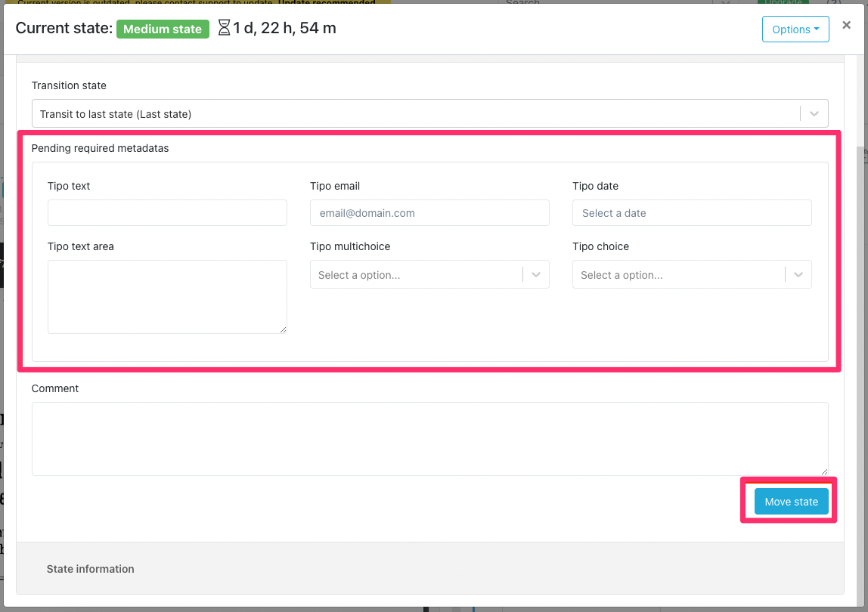Click the 1 d, 22 h, 54 m time text
This screenshot has height=612, width=868.
click(285, 29)
